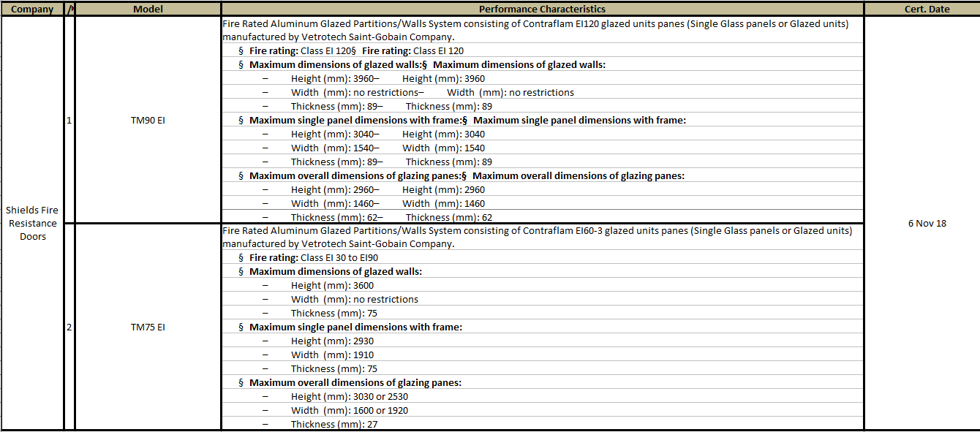Select the Contraflam EI120 description text
Viewport: 980px width, 432px height.
pyautogui.click(x=535, y=30)
